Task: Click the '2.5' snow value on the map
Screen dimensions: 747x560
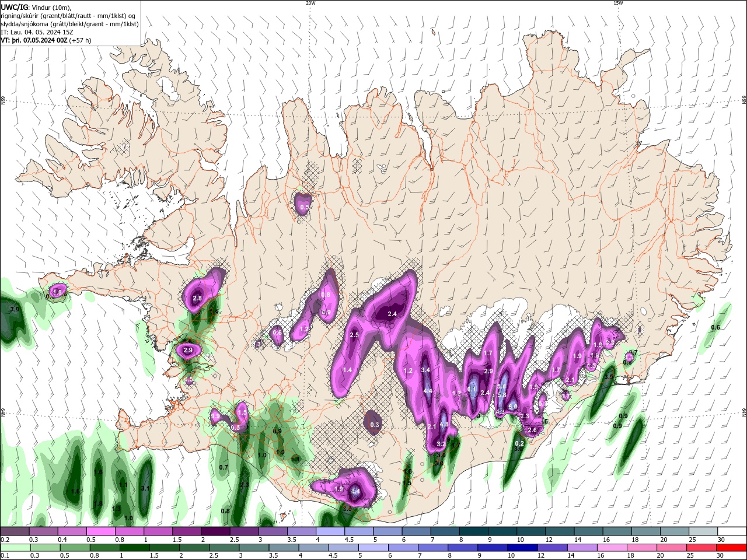Action: coord(354,335)
